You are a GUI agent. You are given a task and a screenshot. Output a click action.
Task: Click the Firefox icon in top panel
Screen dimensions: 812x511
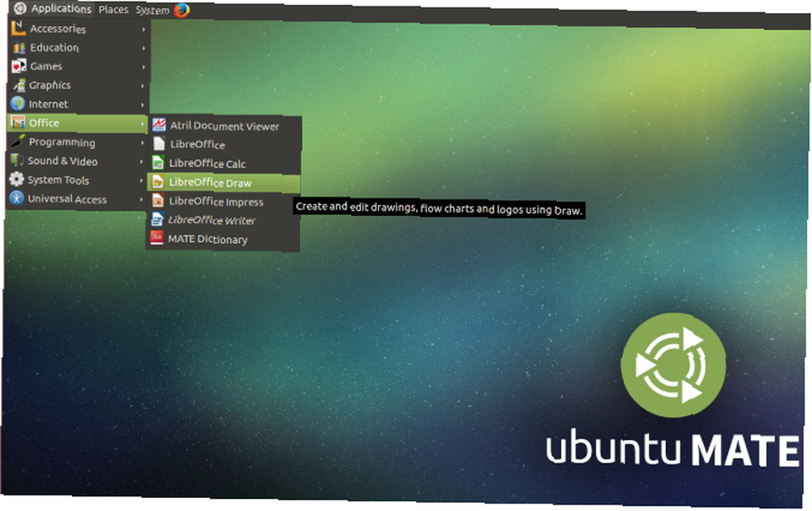[181, 10]
